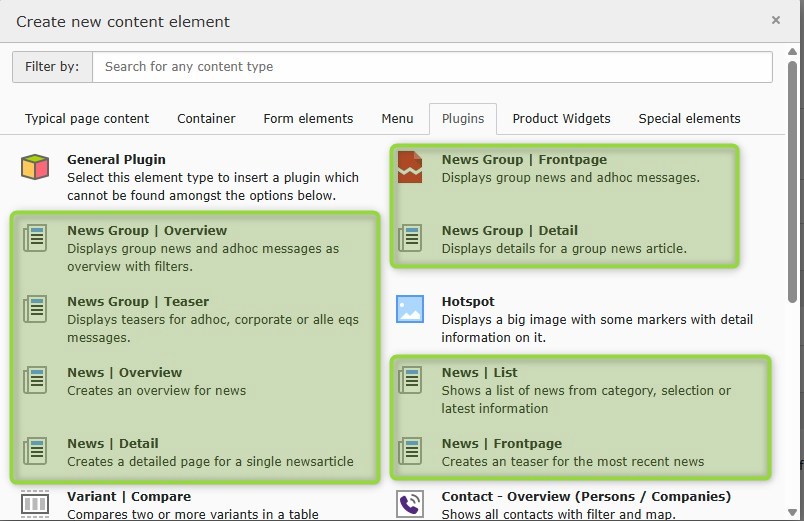804x521 pixels.
Task: Click the General Plugin cube icon
Action: point(35,167)
